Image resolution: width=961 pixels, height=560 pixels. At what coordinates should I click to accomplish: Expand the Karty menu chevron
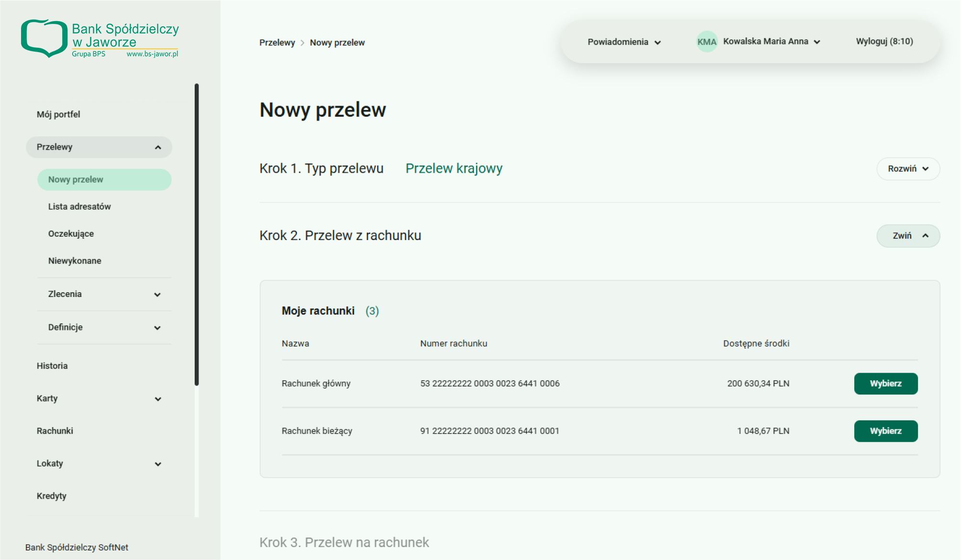tap(158, 399)
